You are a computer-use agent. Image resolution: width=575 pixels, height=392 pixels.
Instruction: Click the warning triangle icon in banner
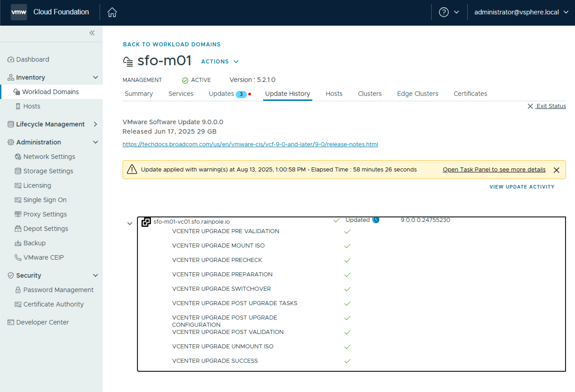(132, 169)
